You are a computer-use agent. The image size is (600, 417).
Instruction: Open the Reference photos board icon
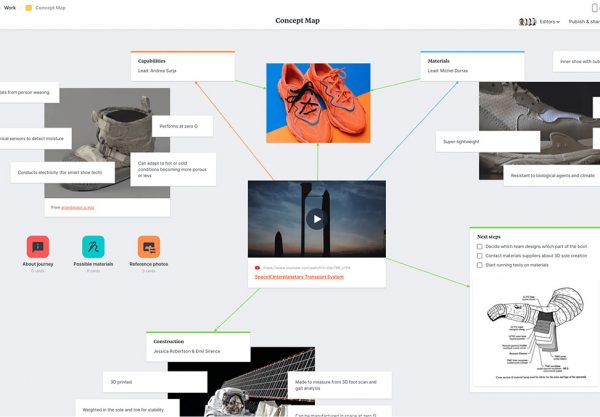click(149, 247)
